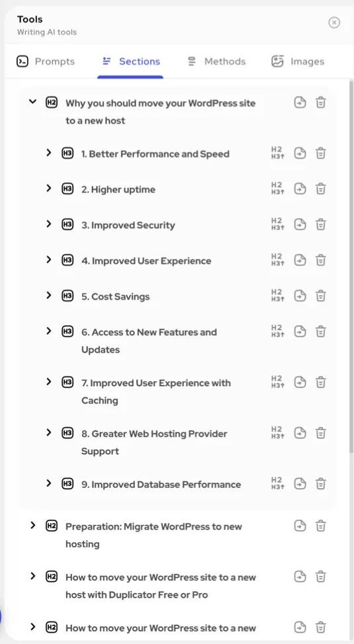Click the sections list vertical scrollbar
The height and width of the screenshot is (644, 354).
click(351, 267)
